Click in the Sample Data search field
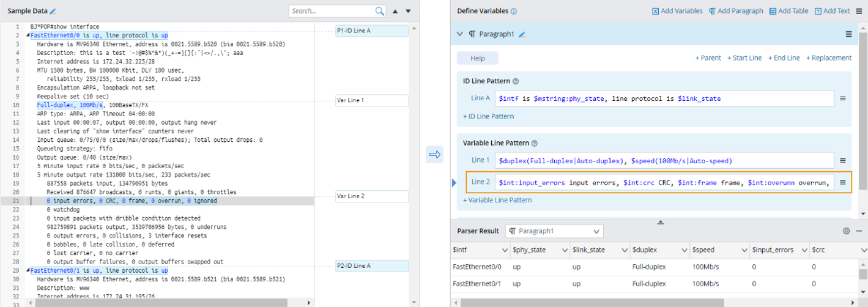Viewport: 868px width, 307px height. pyautogui.click(x=332, y=11)
